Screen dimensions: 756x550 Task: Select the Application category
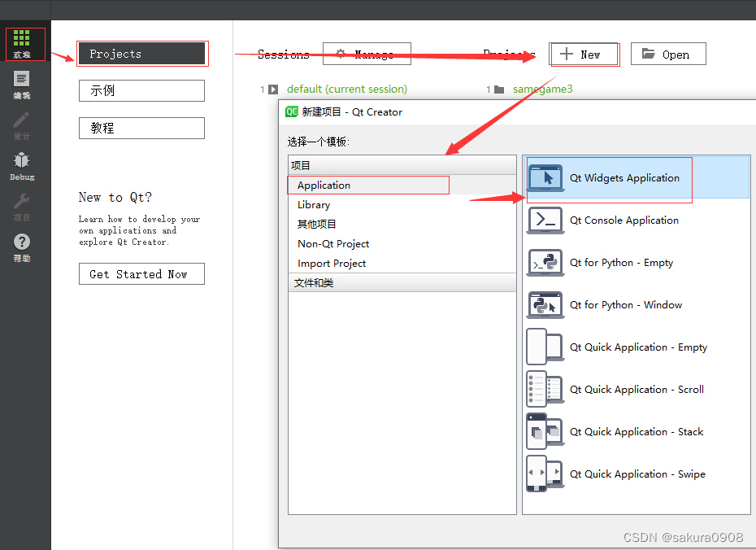click(402, 186)
